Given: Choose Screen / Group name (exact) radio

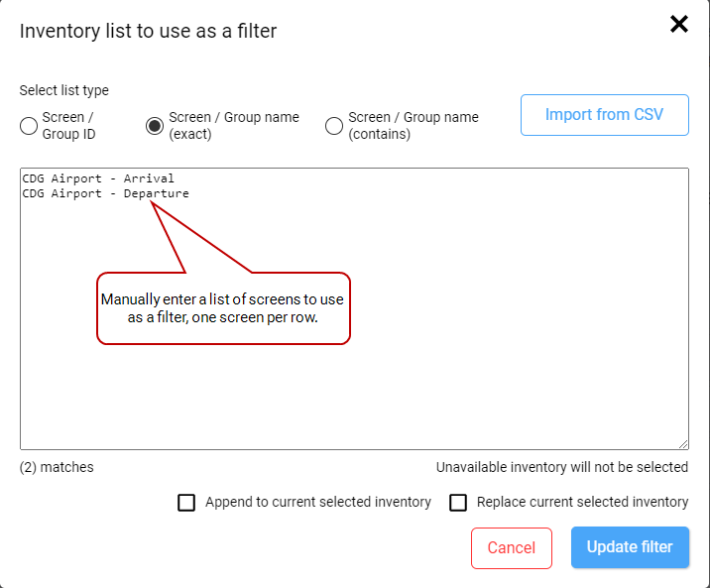Looking at the screenshot, I should [154, 126].
